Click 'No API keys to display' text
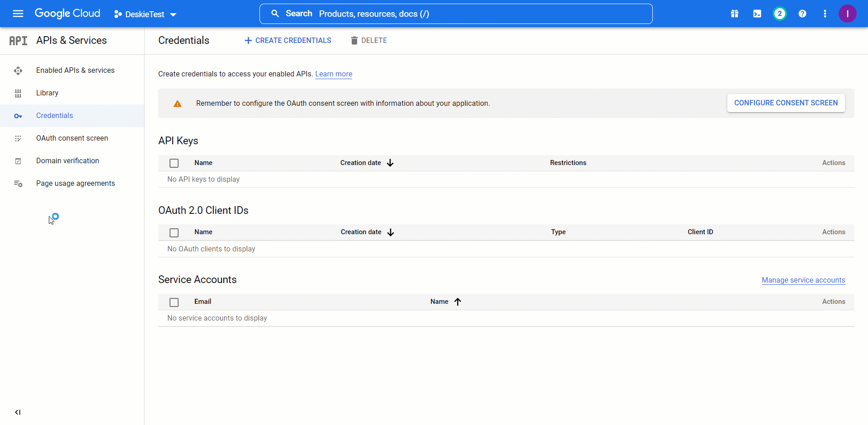868x425 pixels. [203, 179]
